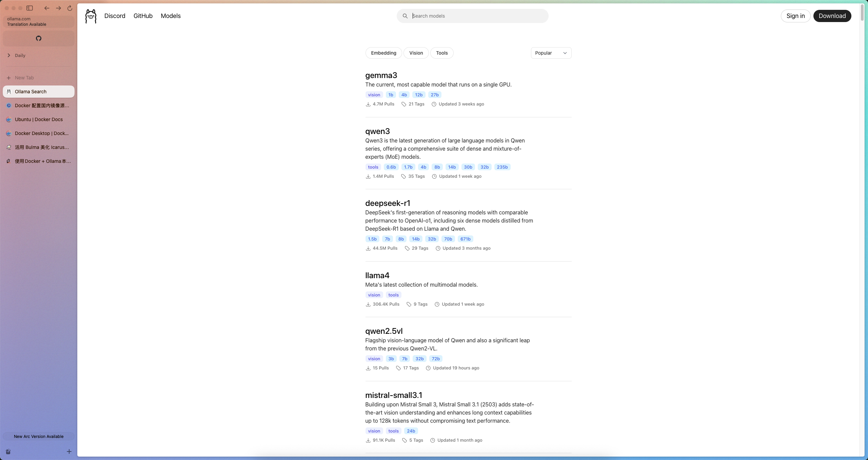Click the 0.6b tag under qwen3

(391, 167)
